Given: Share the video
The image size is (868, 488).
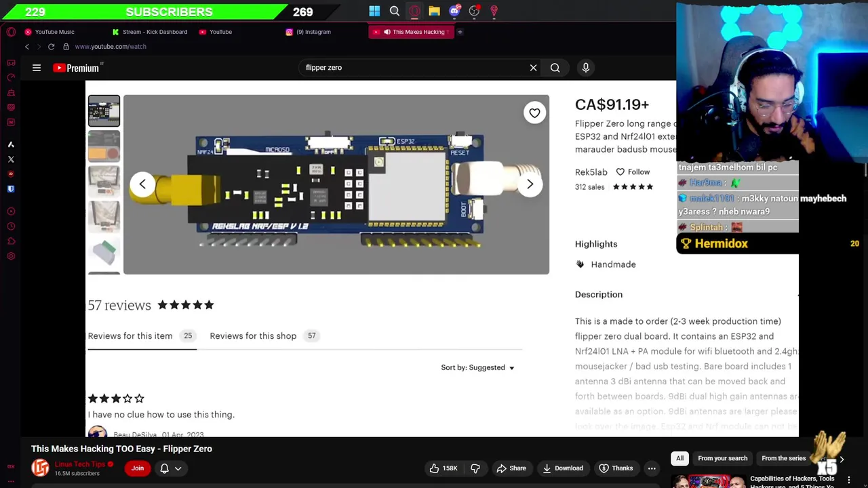Looking at the screenshot, I should (511, 468).
